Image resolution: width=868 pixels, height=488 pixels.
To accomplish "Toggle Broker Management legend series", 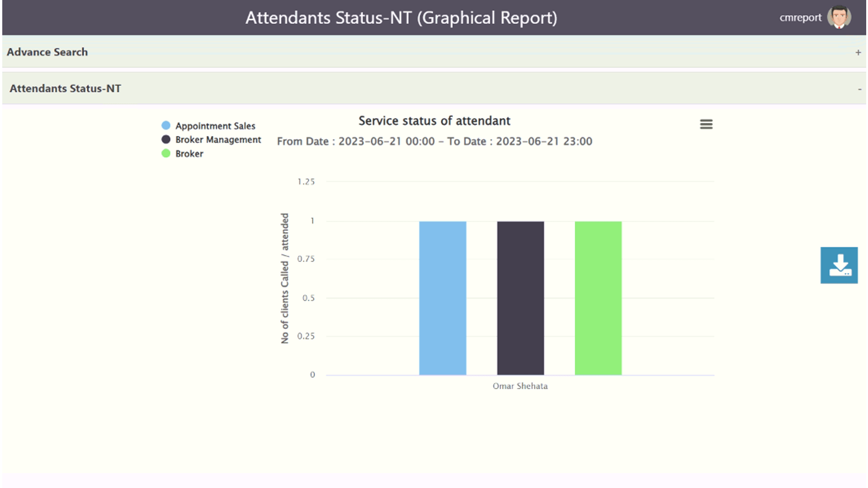I will pos(218,140).
